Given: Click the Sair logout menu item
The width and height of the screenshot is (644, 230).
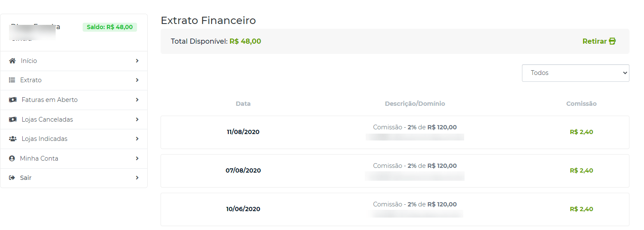Looking at the screenshot, I should (x=74, y=178).
